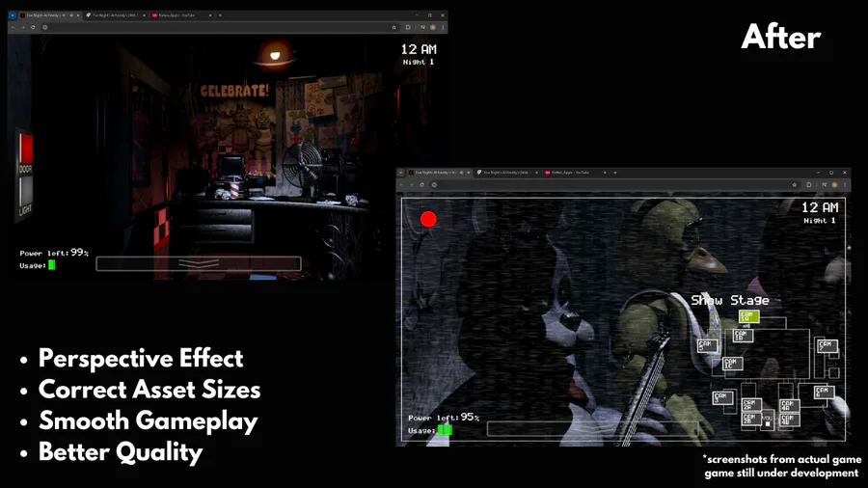868x488 pixels.
Task: Click the site info icon in camera window
Action: (434, 185)
